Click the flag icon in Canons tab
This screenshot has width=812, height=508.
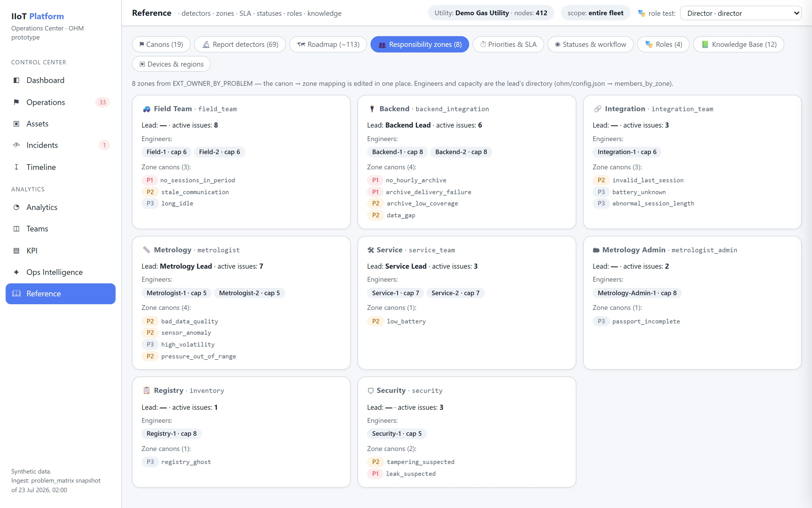142,44
